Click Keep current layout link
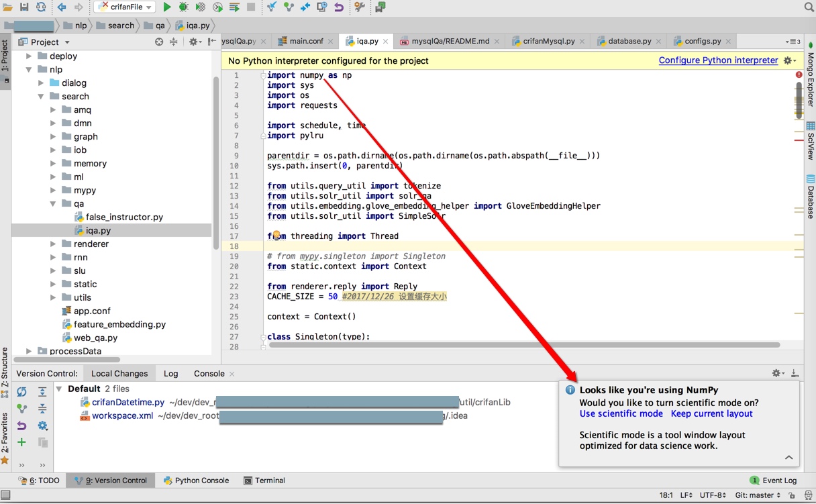 click(x=711, y=414)
